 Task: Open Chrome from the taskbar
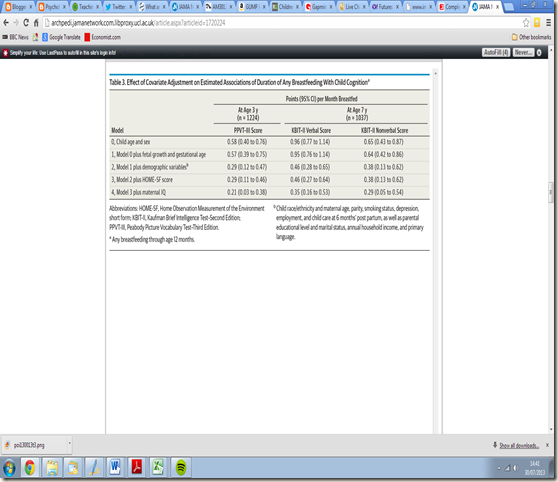(x=30, y=467)
